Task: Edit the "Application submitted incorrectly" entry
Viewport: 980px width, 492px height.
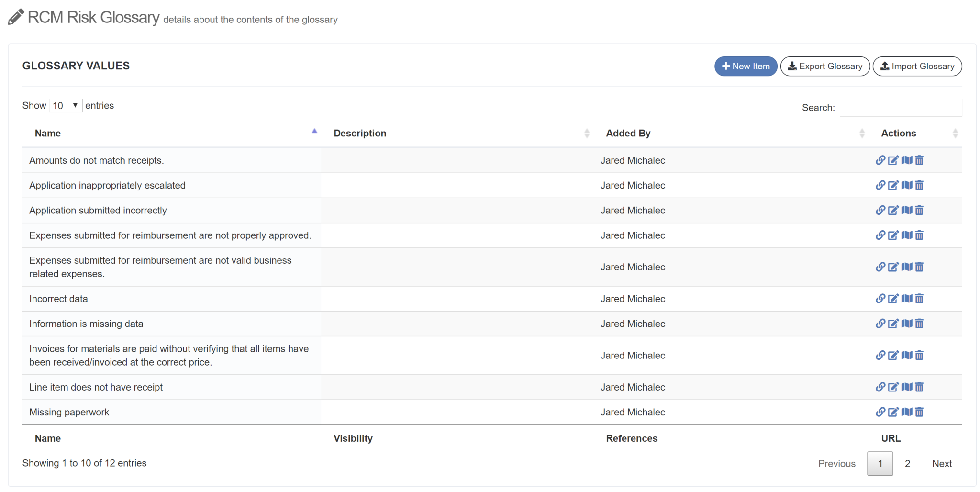Action: [893, 210]
